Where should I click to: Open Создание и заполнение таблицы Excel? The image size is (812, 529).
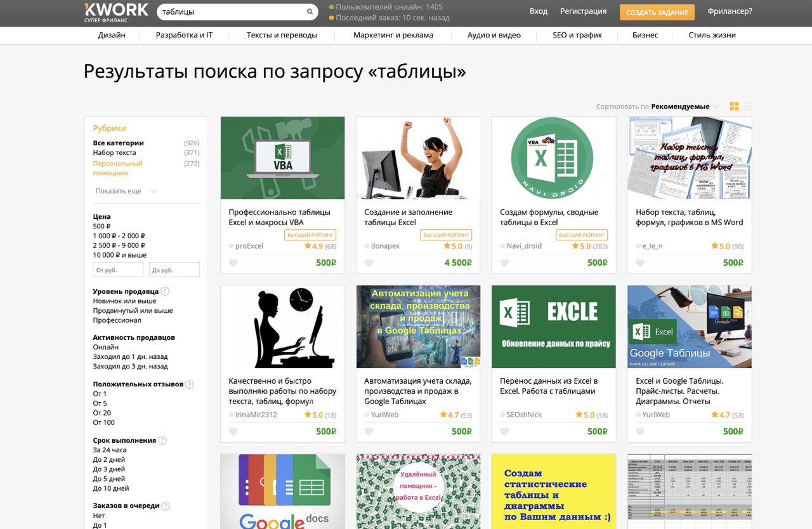tap(408, 218)
